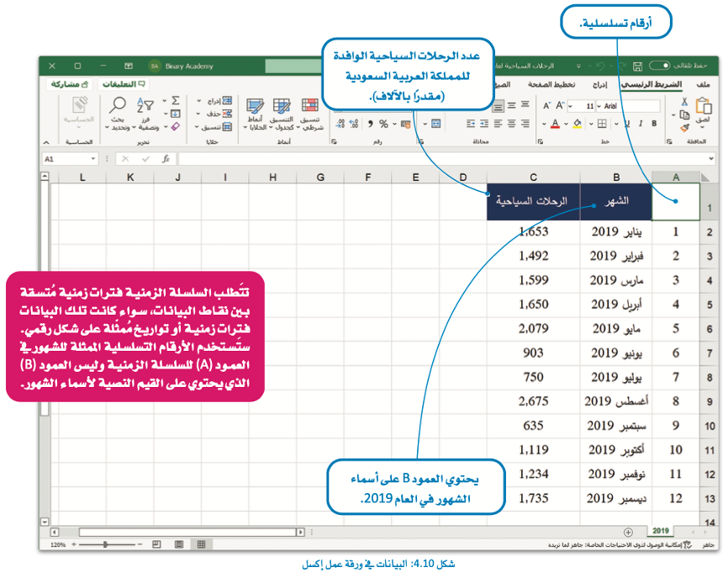
Task: Click the Ribbon Display Options icon
Action: [x=128, y=66]
